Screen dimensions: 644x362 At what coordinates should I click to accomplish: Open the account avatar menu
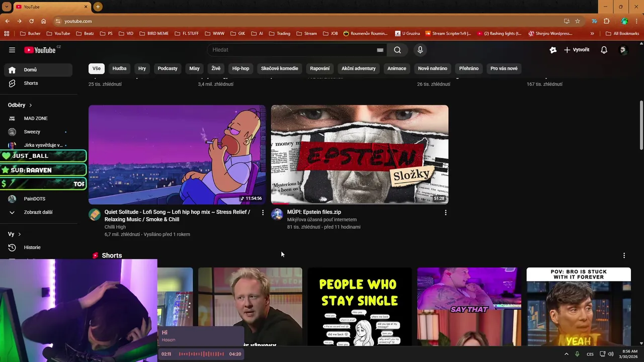(623, 50)
